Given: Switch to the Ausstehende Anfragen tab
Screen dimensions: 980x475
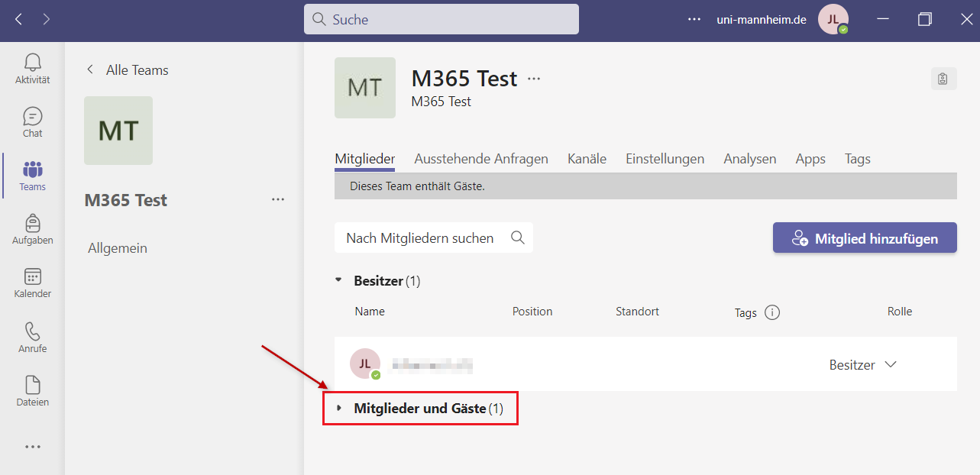Looking at the screenshot, I should coord(481,159).
